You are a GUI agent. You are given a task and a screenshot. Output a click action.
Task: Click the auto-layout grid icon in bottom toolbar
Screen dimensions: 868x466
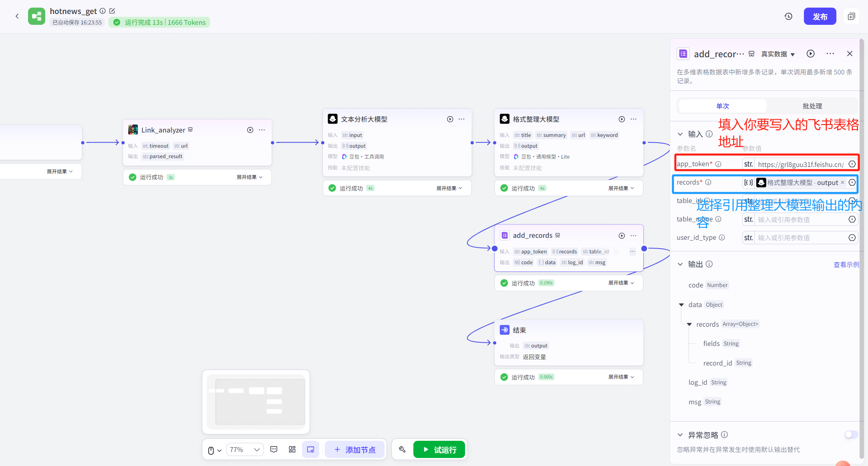tap(292, 449)
